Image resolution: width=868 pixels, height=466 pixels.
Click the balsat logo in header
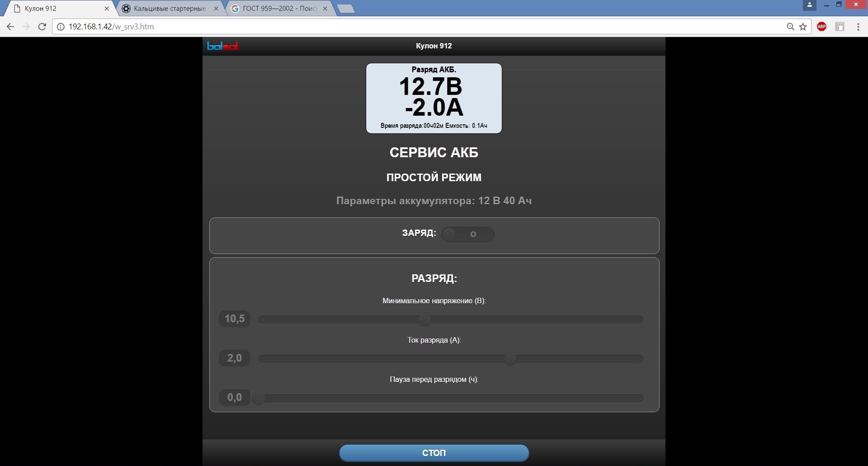tap(223, 46)
